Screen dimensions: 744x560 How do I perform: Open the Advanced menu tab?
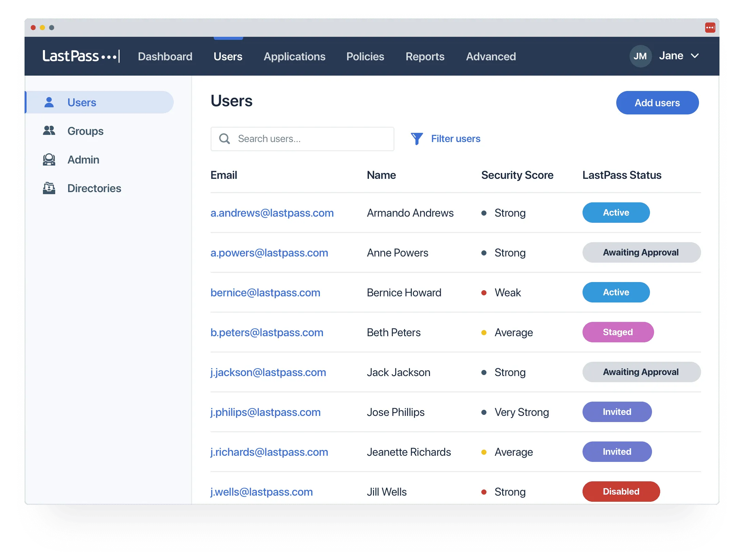click(491, 56)
